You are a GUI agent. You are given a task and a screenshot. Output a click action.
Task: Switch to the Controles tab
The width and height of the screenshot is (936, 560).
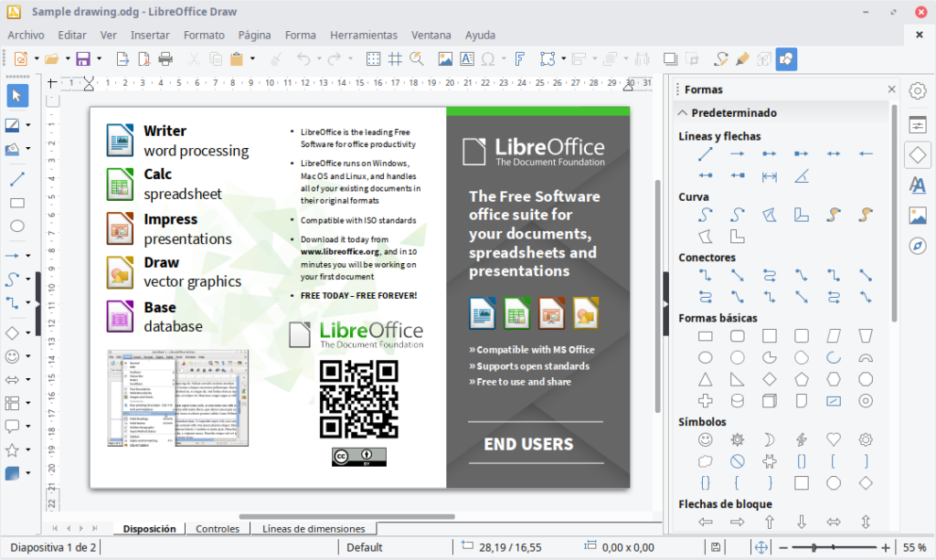click(x=218, y=528)
